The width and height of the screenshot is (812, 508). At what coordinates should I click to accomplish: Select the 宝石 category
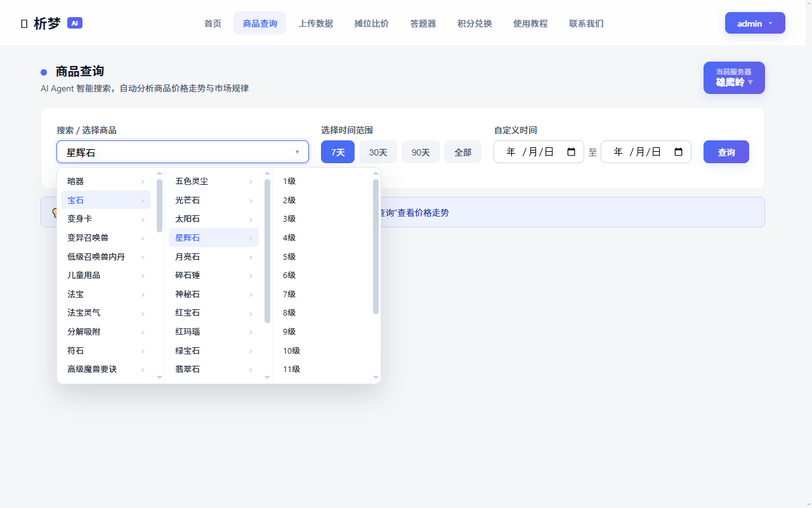pyautogui.click(x=106, y=200)
